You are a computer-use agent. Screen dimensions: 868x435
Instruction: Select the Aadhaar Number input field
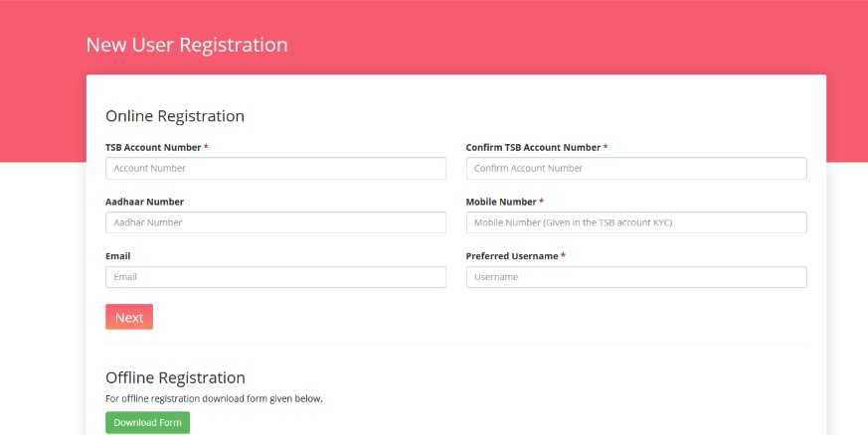point(275,222)
